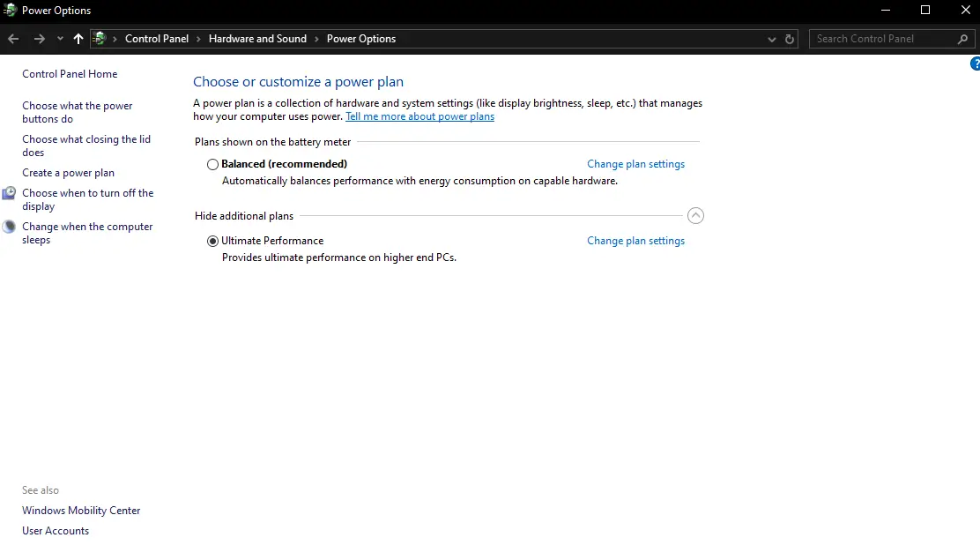The image size is (980, 545).
Task: Click the blue Help question mark icon
Action: point(975,63)
